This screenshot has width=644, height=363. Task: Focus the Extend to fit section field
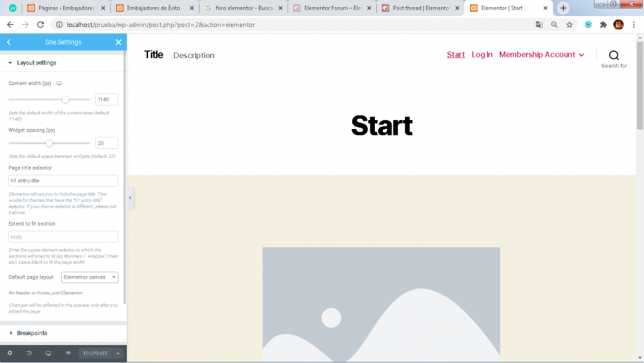(x=63, y=237)
